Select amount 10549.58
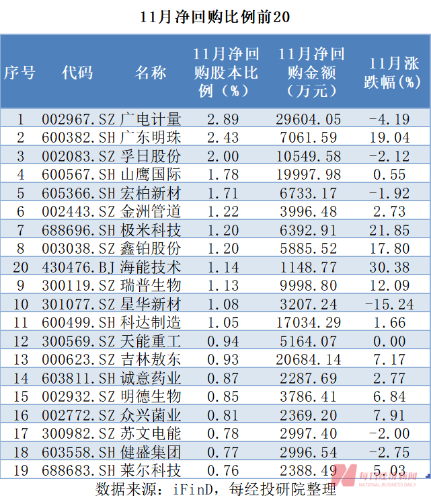This screenshot has width=431, height=504. point(308,156)
